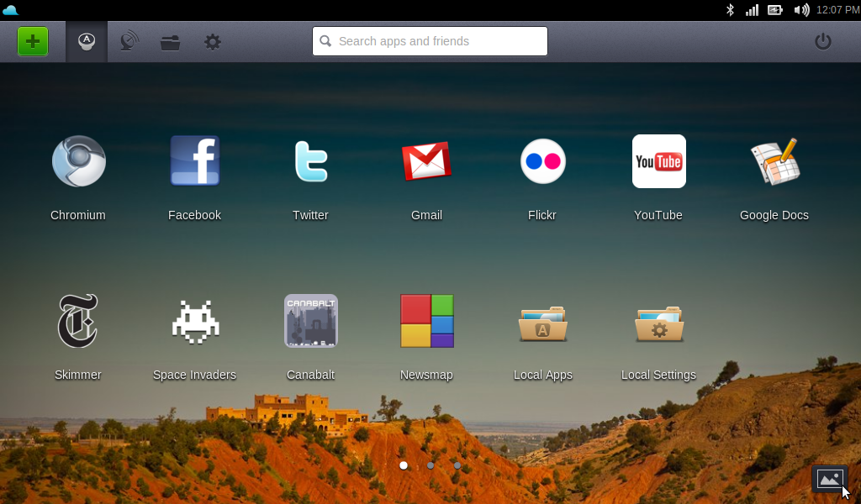This screenshot has height=504, width=861.
Task: Open Google Docs app
Action: 774,161
